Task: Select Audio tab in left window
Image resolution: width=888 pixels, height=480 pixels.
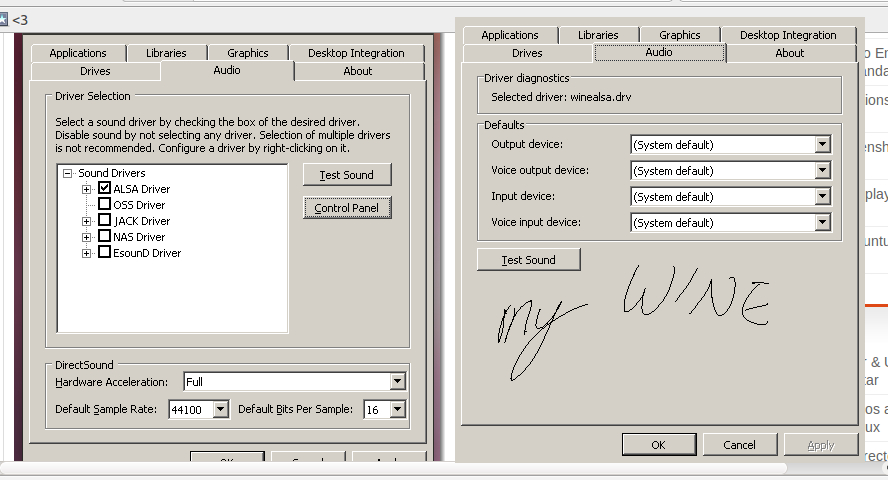Action: (x=227, y=70)
